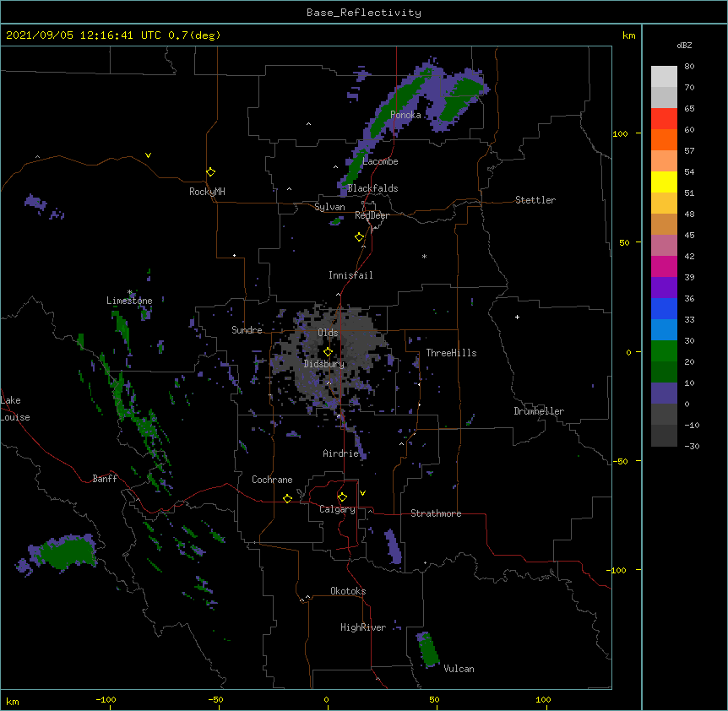Click the Innisfail label
728x711 pixels.
coord(350,275)
